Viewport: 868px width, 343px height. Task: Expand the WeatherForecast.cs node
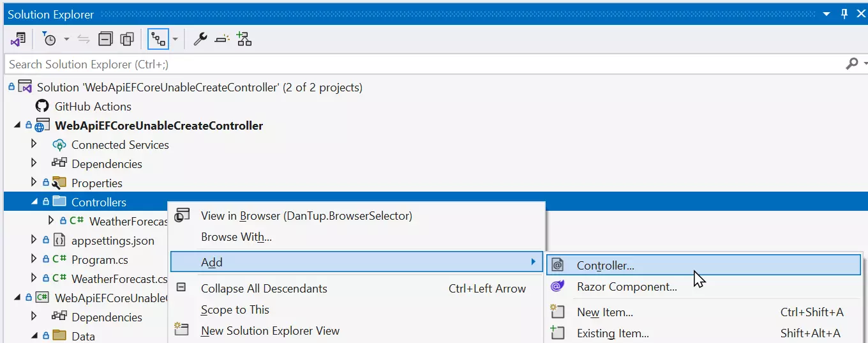point(34,278)
